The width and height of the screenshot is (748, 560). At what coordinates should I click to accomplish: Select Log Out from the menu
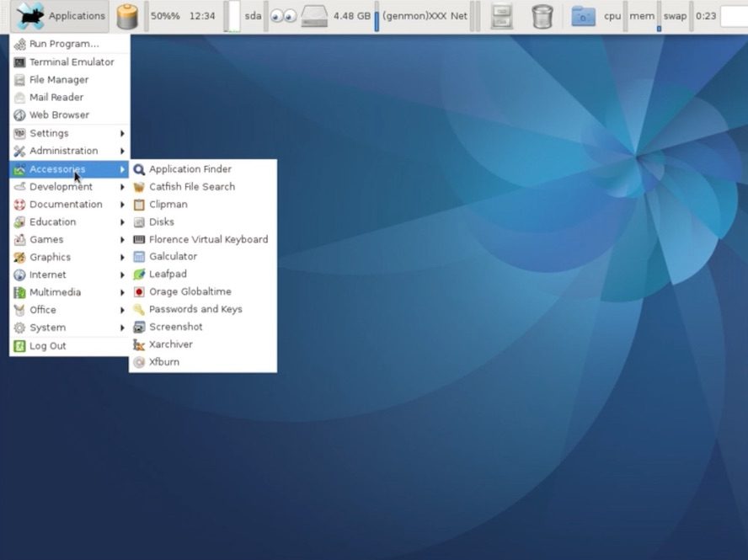(x=70, y=346)
